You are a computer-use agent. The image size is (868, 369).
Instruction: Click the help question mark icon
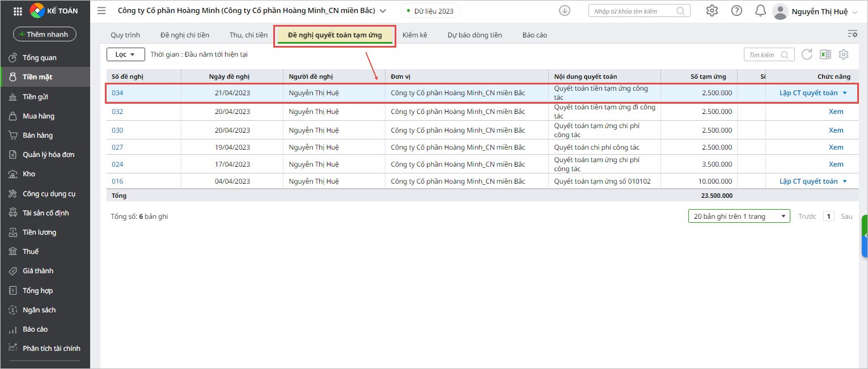736,11
